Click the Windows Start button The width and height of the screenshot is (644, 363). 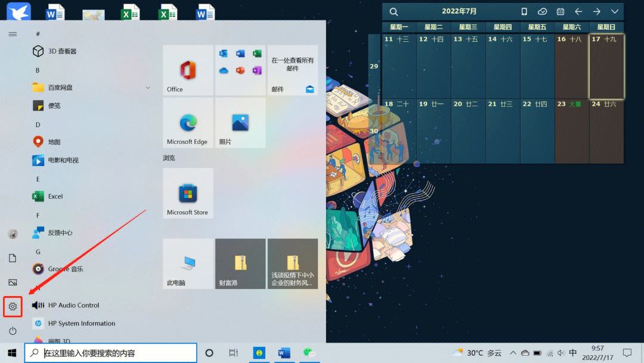(12, 353)
